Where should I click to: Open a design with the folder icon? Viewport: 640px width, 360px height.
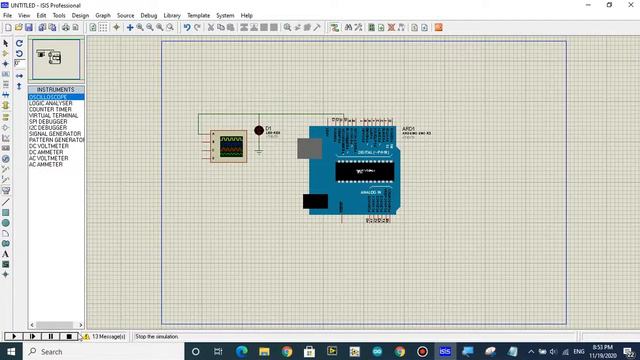(x=18, y=27)
